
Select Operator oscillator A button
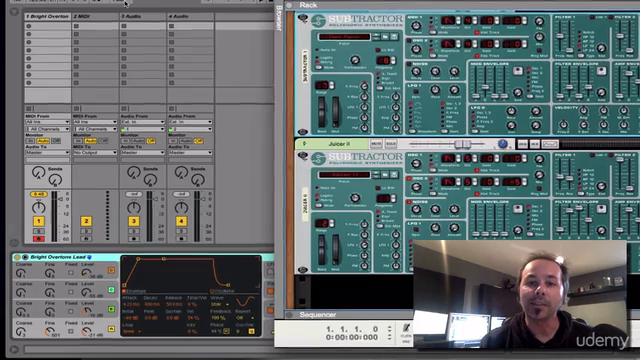(111, 329)
